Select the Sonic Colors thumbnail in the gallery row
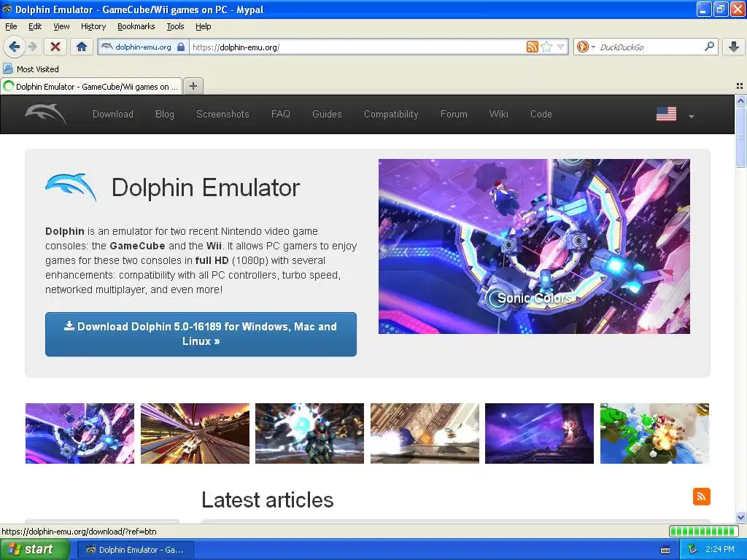The width and height of the screenshot is (747, 560). 80,433
